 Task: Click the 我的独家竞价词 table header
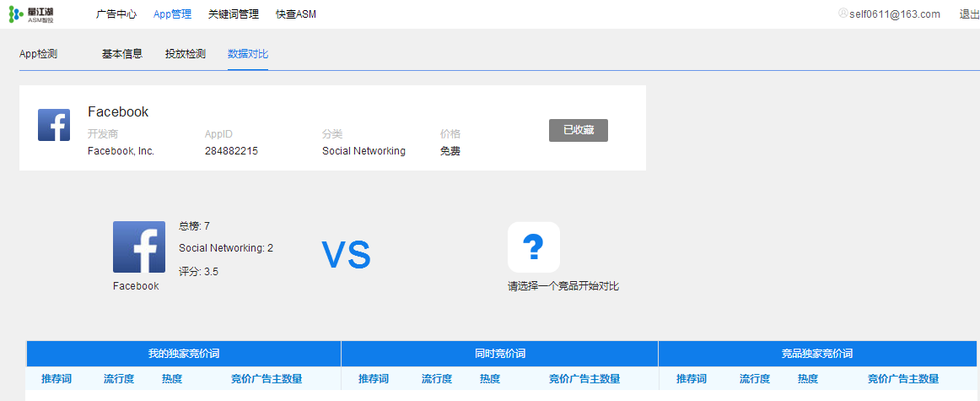click(184, 354)
